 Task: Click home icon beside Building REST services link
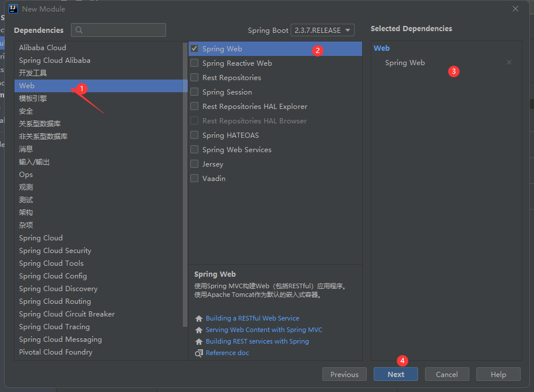(199, 342)
